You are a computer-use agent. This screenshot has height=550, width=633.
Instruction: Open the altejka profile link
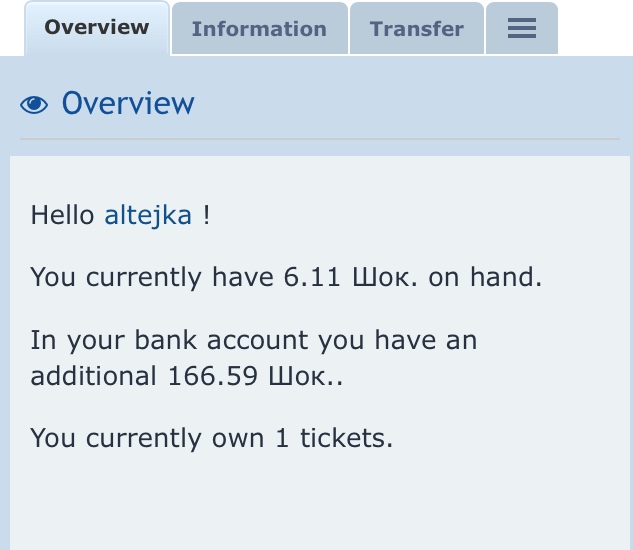click(x=148, y=215)
